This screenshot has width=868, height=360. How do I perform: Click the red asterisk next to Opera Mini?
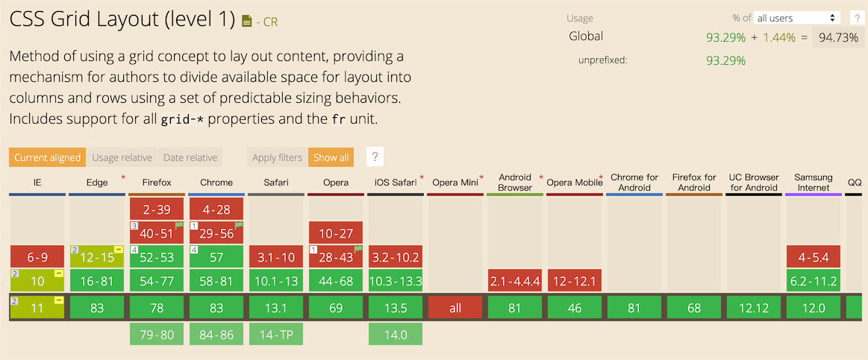[481, 178]
